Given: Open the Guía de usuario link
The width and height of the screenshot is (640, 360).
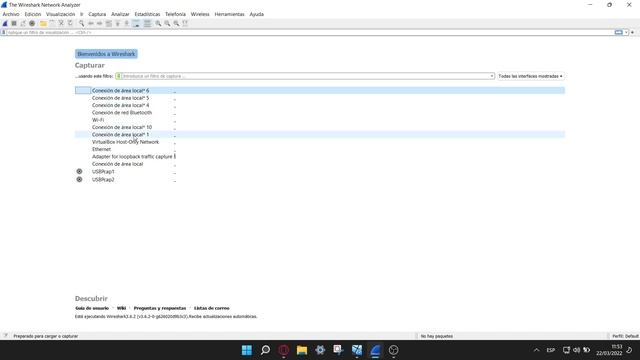Looking at the screenshot, I should (92, 308).
